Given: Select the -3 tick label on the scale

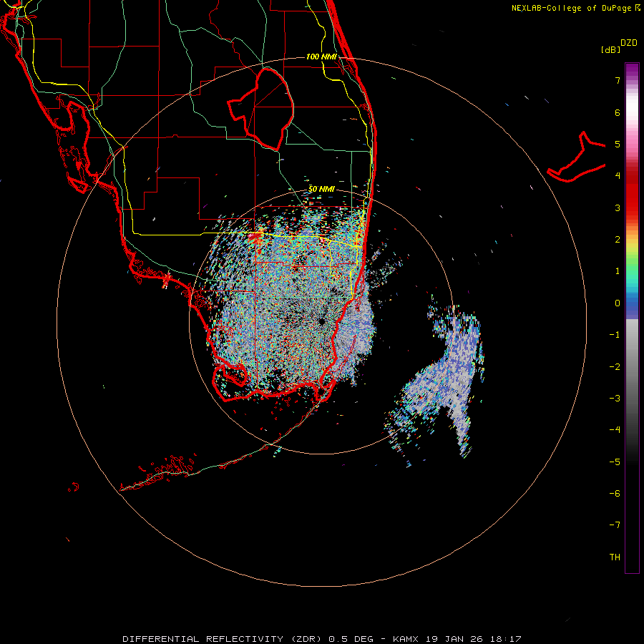Looking at the screenshot, I should (615, 398).
